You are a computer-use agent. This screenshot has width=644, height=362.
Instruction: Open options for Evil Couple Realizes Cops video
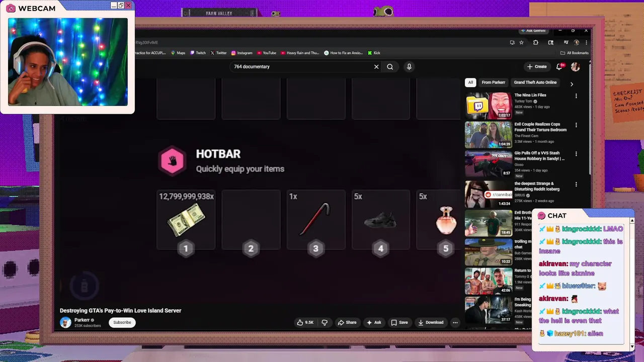coord(576,125)
